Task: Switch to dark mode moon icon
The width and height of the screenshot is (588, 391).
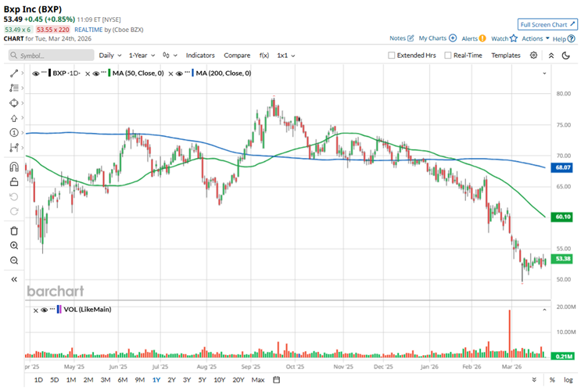Action: (566, 56)
